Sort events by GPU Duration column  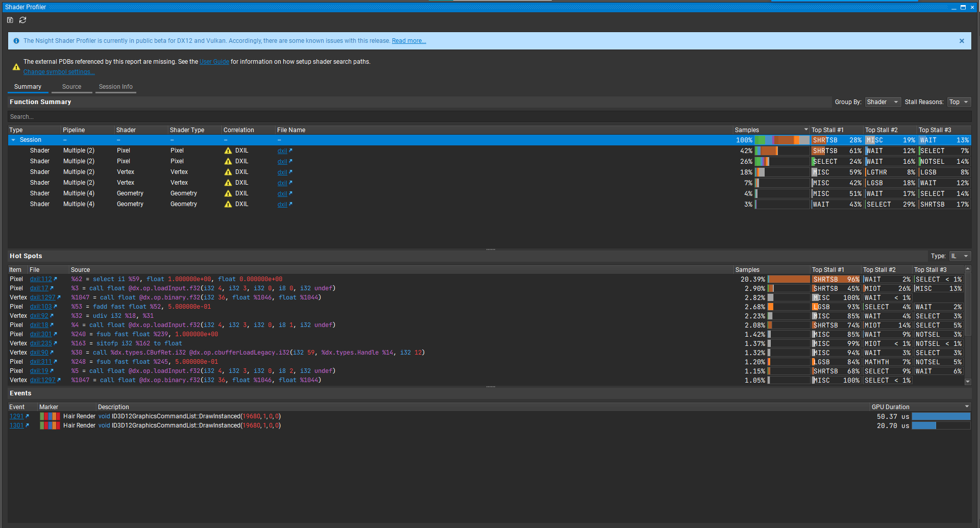[920, 407]
